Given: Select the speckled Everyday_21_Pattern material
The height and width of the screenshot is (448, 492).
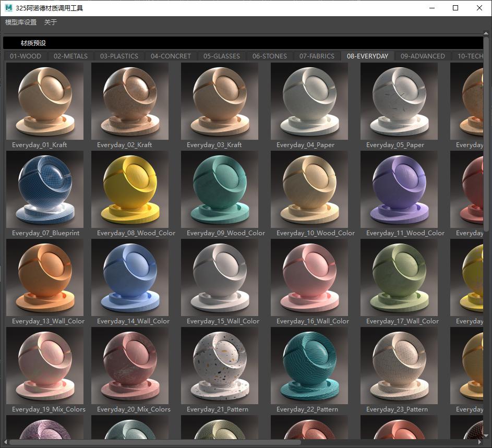Looking at the screenshot, I should point(220,366).
